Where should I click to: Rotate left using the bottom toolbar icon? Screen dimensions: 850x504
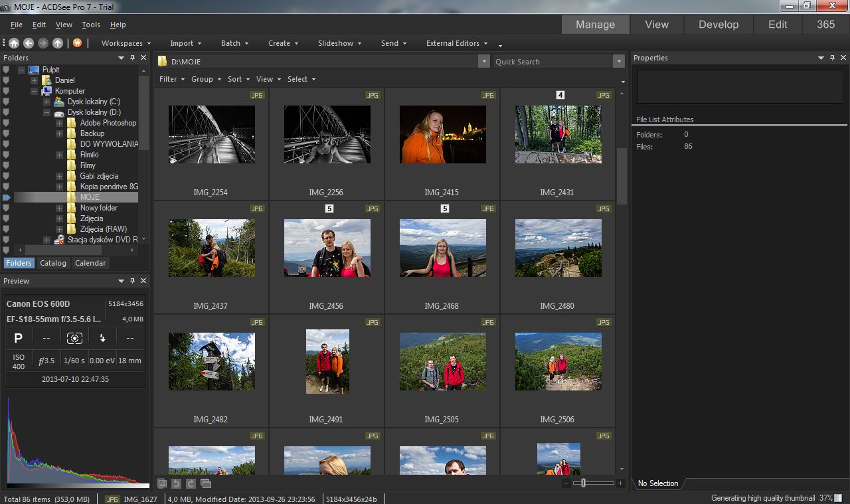(x=176, y=483)
